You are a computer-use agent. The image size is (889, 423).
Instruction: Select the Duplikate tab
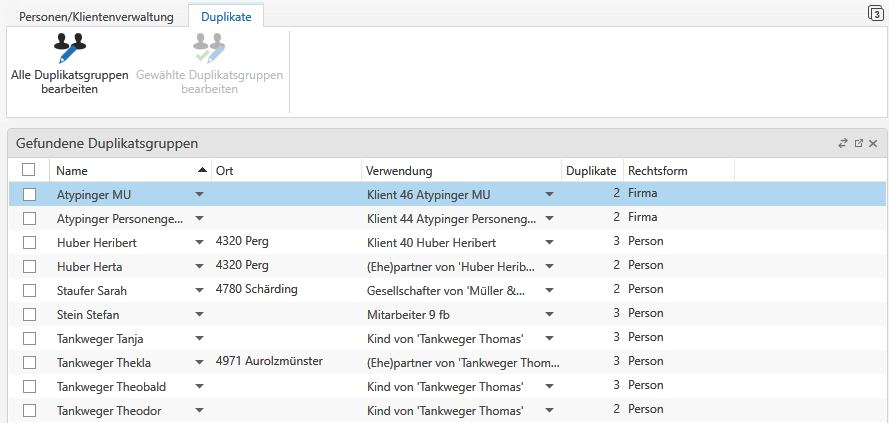tap(226, 17)
